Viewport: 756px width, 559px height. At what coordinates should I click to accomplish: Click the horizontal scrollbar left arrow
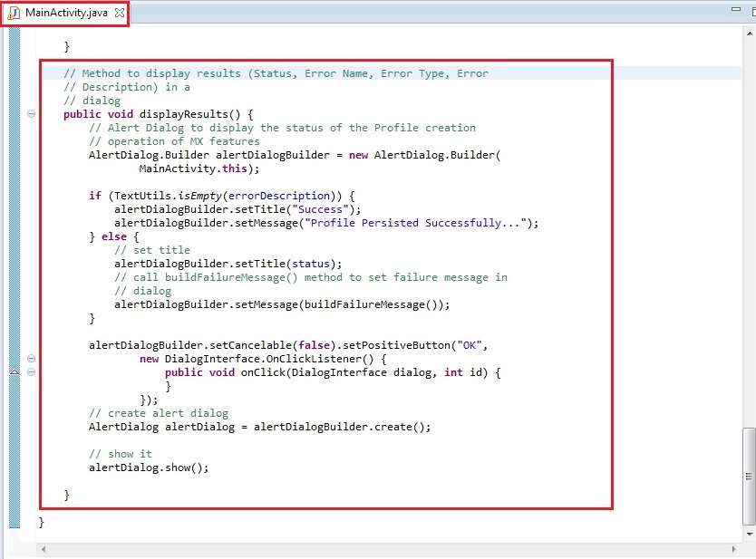click(x=44, y=549)
